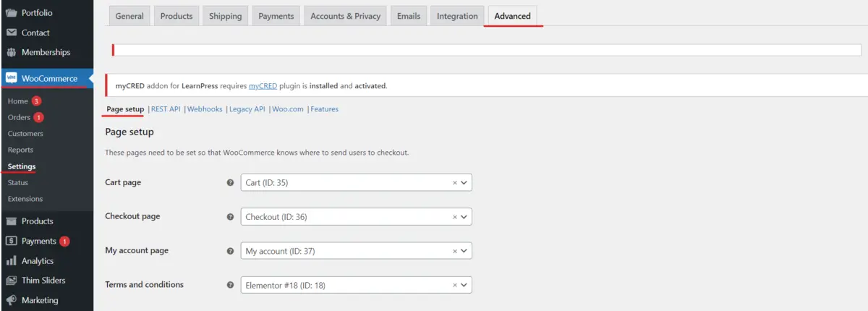Open the Products label in the admin sidebar
Screen dimensions: 868x311
point(38,221)
